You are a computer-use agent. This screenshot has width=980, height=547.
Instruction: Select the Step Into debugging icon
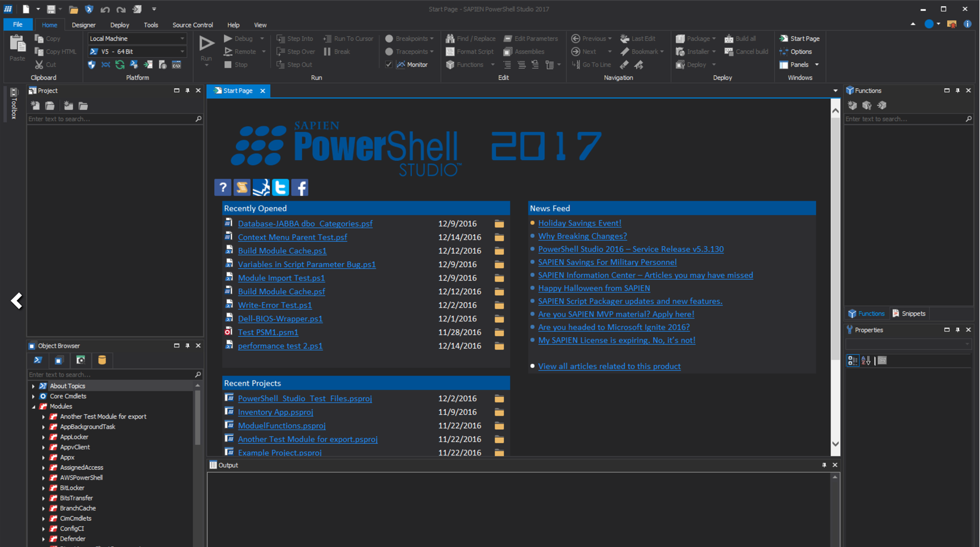click(x=295, y=38)
